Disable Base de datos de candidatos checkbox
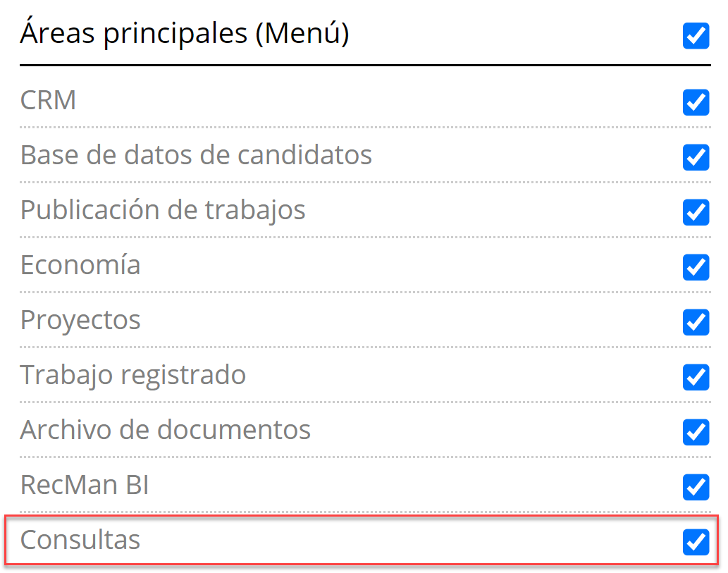 click(x=696, y=157)
